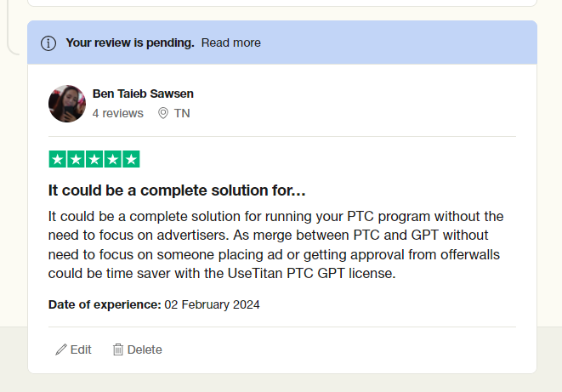
Task: Click Ben Taieb Sawsen's profile avatar
Action: click(x=67, y=104)
